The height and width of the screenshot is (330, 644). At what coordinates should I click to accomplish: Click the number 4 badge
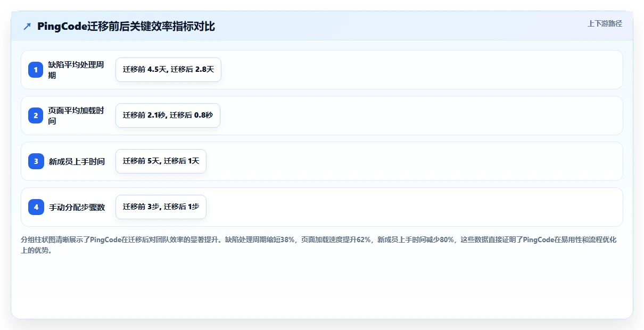click(36, 207)
